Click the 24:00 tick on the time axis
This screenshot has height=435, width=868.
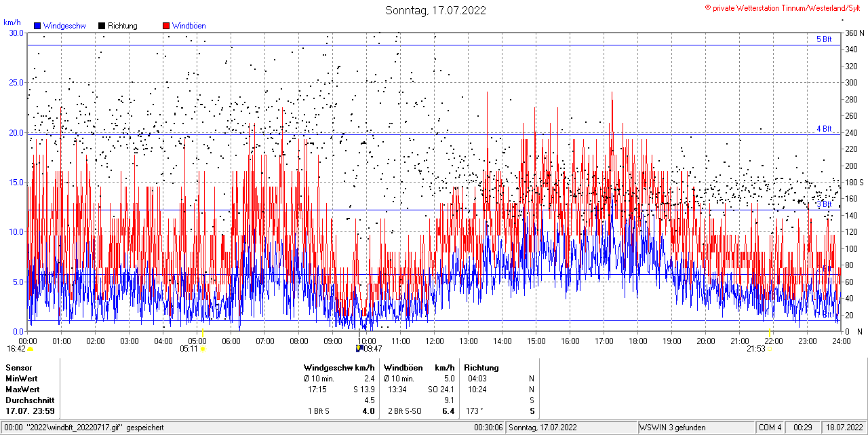842,341
